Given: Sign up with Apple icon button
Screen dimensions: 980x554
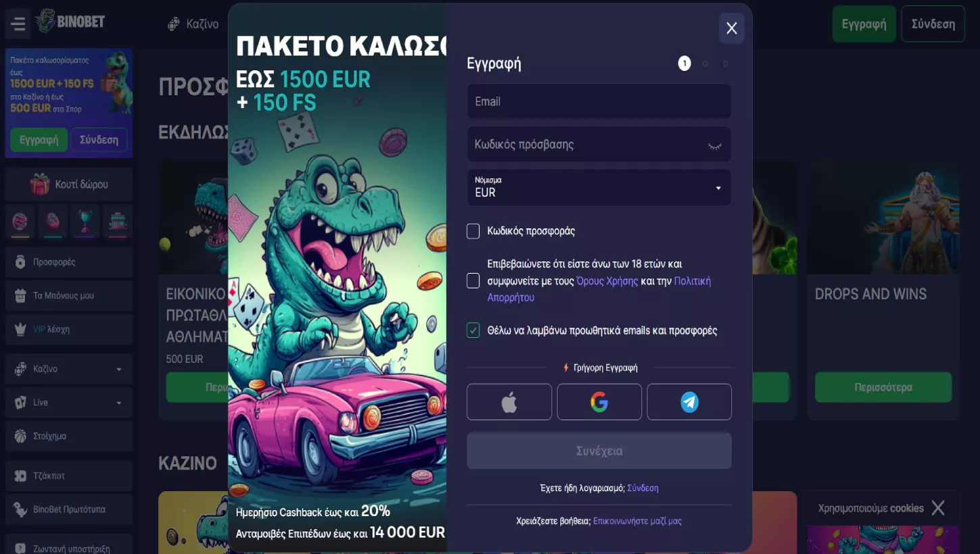Looking at the screenshot, I should click(x=509, y=402).
